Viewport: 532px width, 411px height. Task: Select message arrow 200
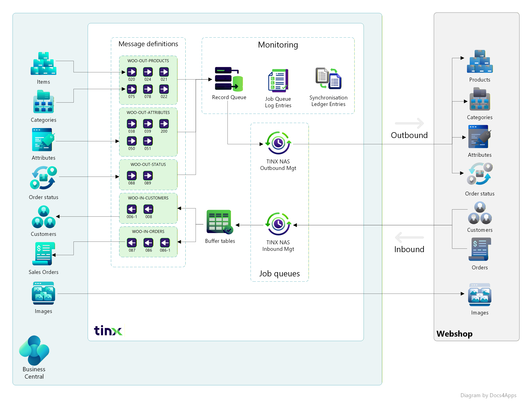click(164, 124)
